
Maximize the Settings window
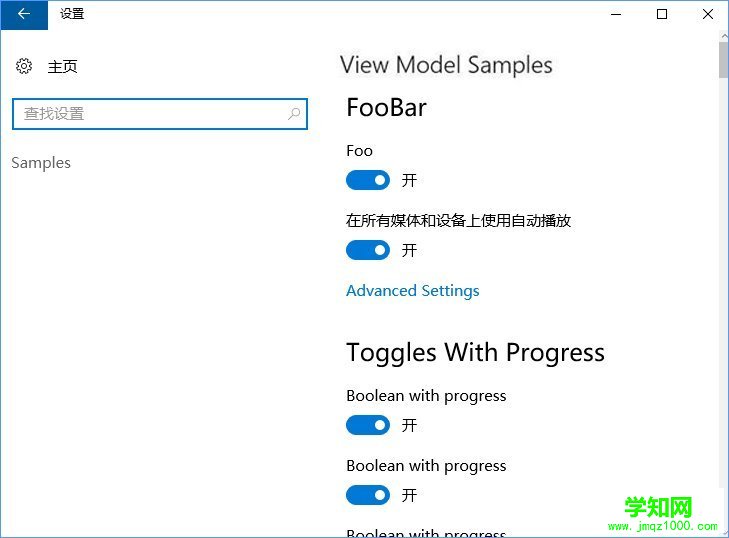(x=662, y=14)
